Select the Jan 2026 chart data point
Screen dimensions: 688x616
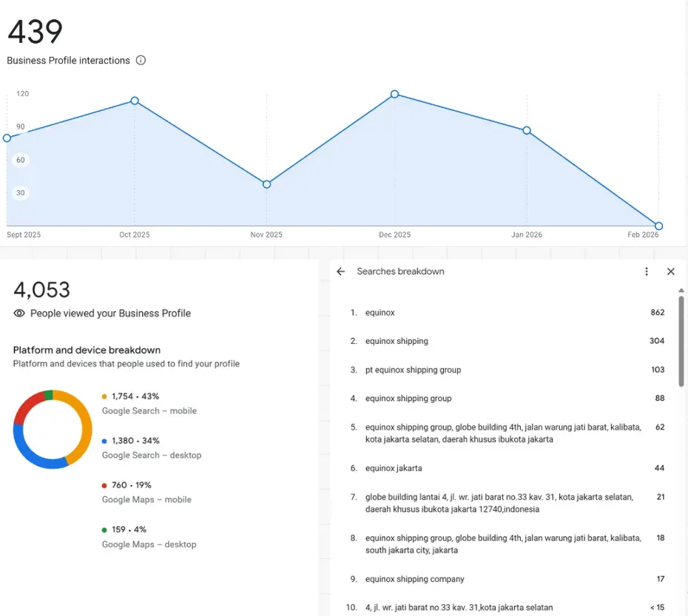[527, 130]
